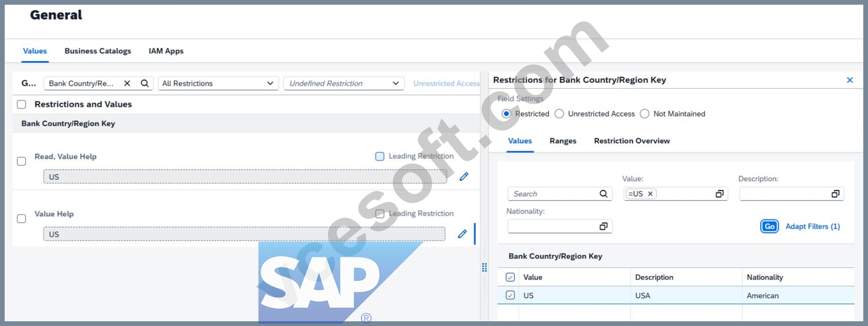Uncheck the US row checkbox in table
Screen dimensions: 868x326
(510, 295)
